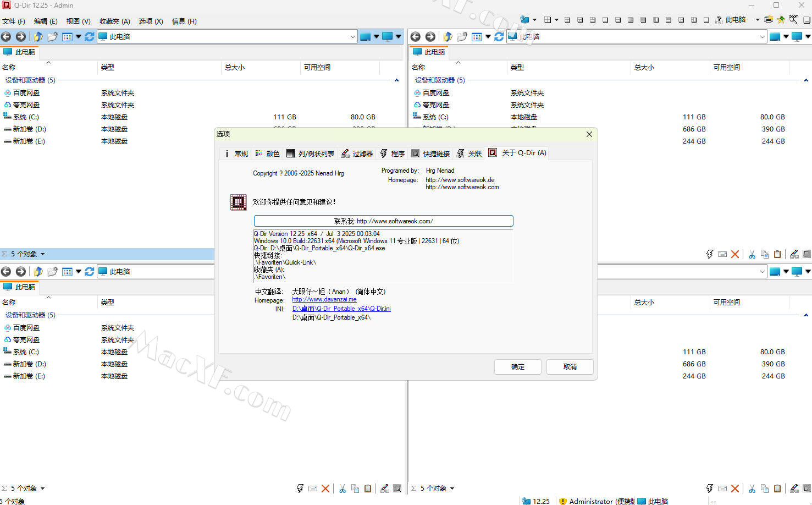Open view mode icon in top-left pane
812x505 pixels.
[67, 37]
